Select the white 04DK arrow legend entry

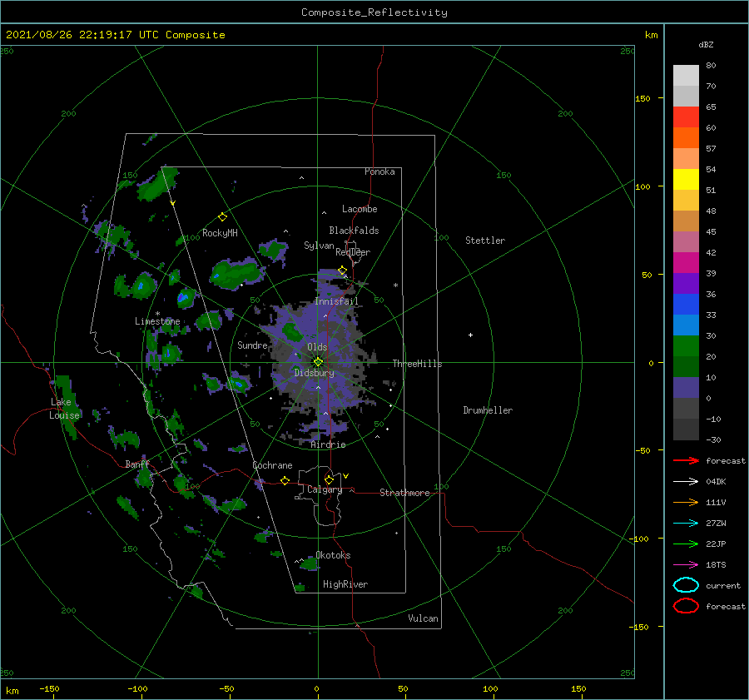[x=686, y=481]
